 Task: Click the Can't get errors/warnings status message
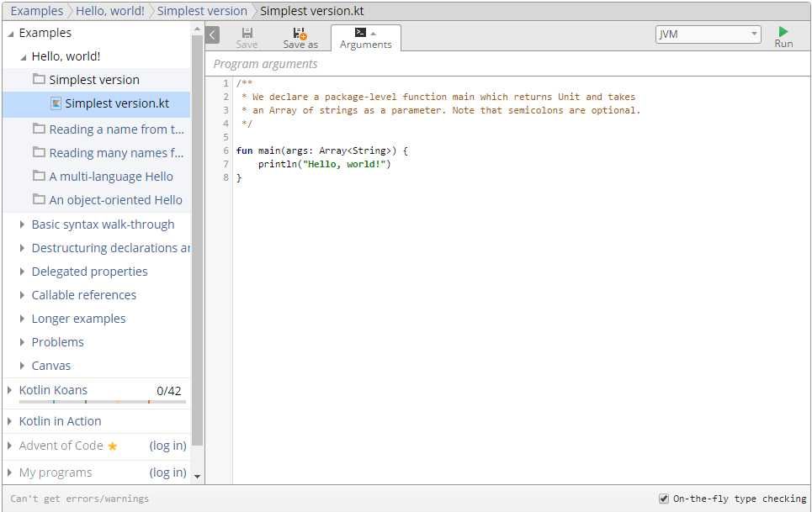tap(79, 499)
